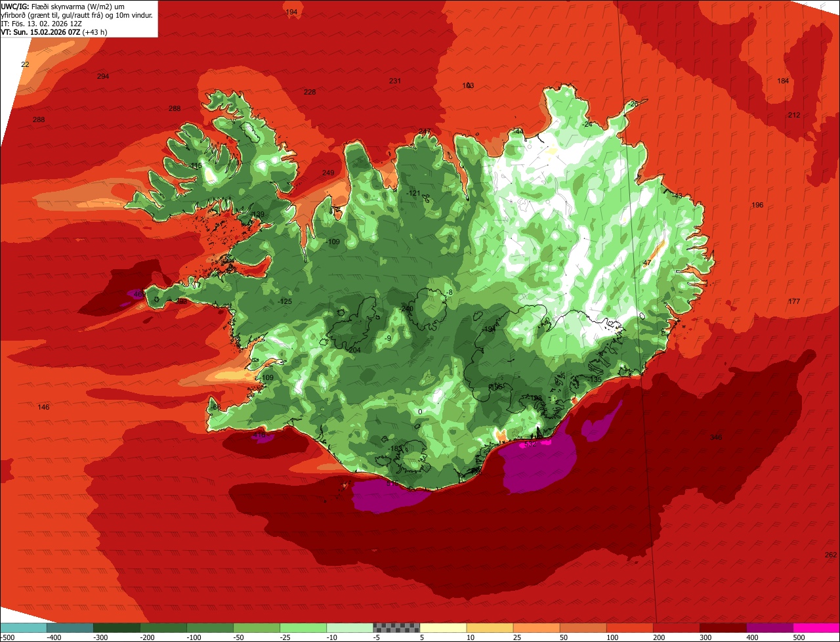Select the flux value 294
This screenshot has height=642, width=840.
point(103,76)
